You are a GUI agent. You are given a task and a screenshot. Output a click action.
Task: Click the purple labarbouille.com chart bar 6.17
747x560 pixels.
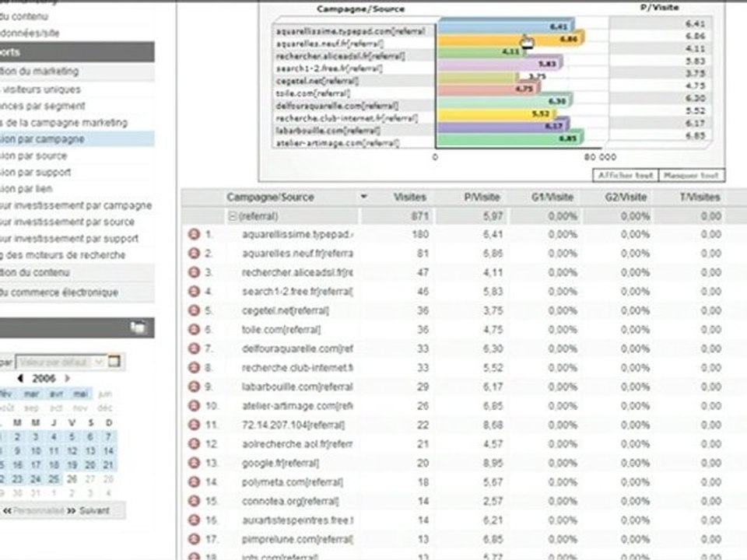click(x=503, y=126)
